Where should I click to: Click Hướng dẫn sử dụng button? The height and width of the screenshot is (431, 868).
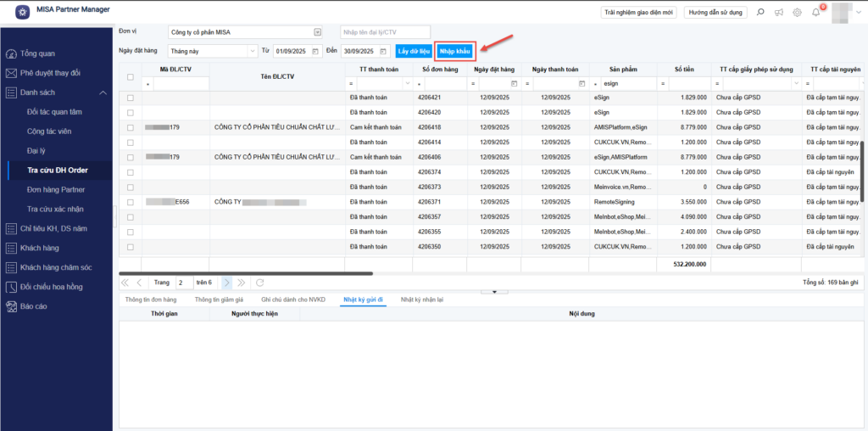point(715,12)
